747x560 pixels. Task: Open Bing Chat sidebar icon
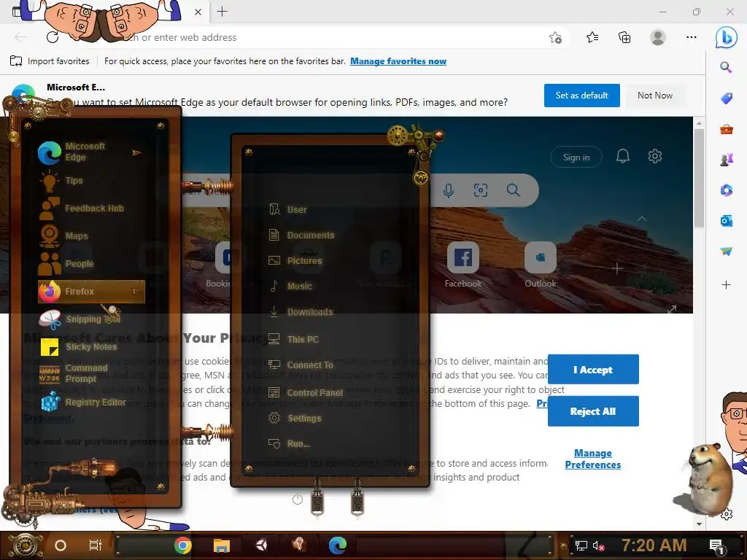(726, 37)
